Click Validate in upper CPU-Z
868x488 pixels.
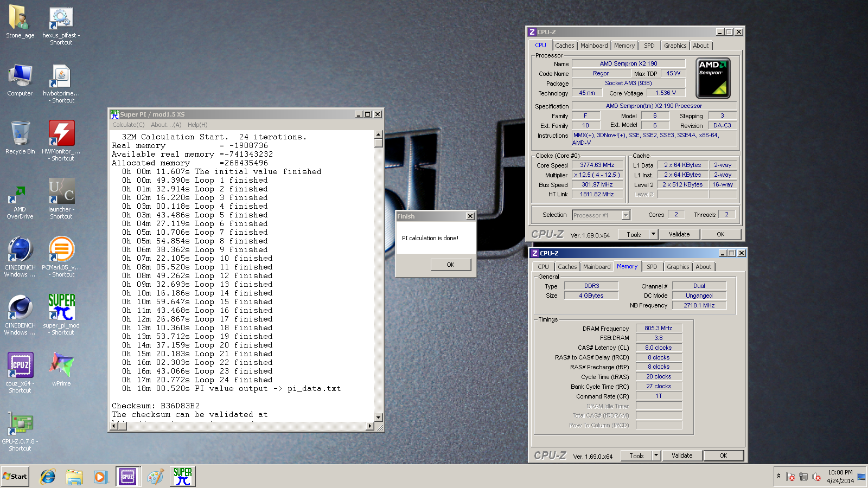pos(679,235)
